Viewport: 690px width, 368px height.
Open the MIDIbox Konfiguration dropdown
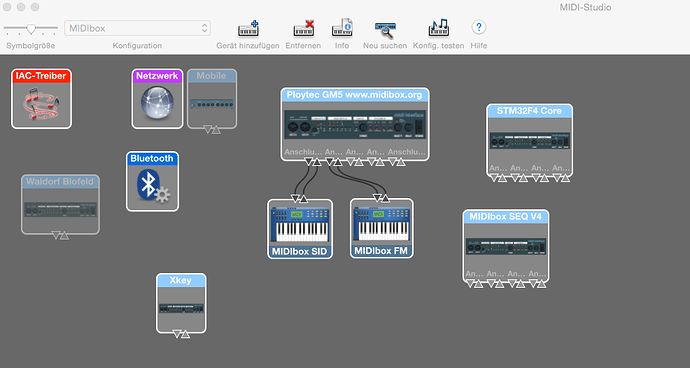pyautogui.click(x=137, y=28)
